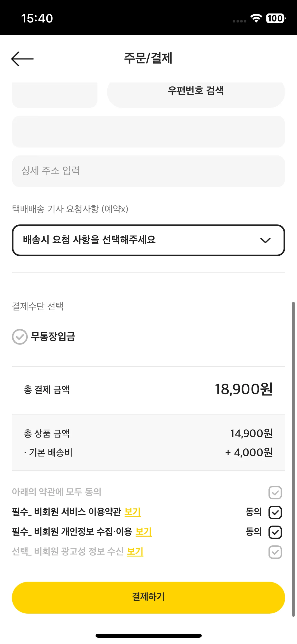This screenshot has height=644, width=297.
Task: Click the delivery request dropdown chevron
Action: (x=265, y=240)
